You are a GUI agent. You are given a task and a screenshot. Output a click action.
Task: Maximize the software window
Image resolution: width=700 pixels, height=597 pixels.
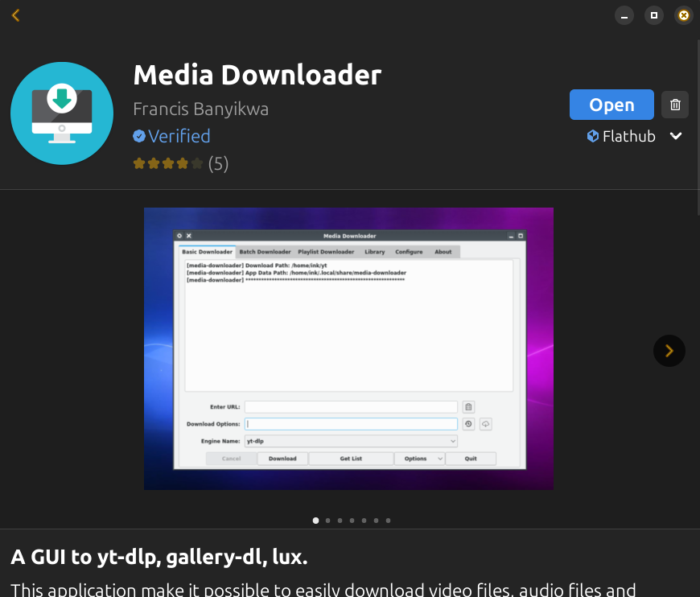(654, 15)
